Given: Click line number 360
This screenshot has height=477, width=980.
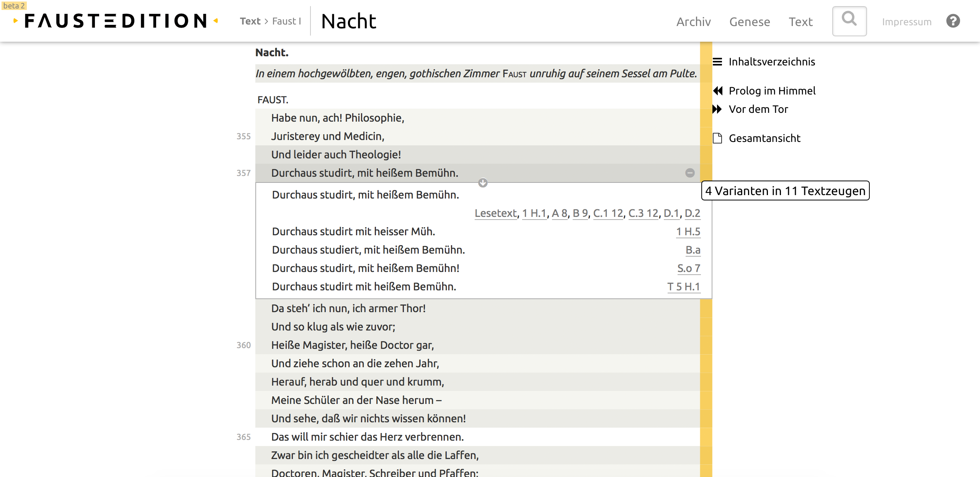Looking at the screenshot, I should (x=243, y=345).
